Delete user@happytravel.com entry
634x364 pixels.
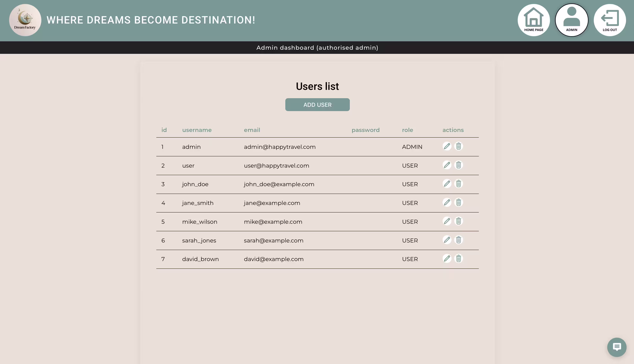459,165
